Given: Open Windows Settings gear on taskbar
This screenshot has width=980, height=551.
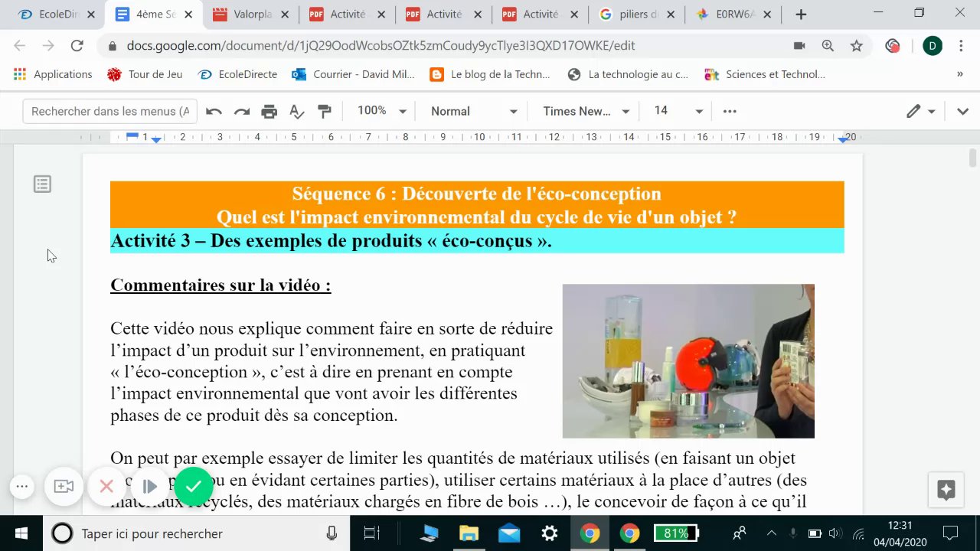Looking at the screenshot, I should (549, 533).
